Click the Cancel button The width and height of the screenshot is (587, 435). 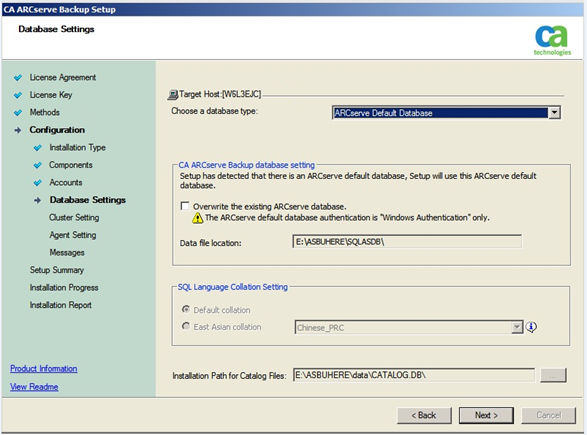tap(548, 416)
